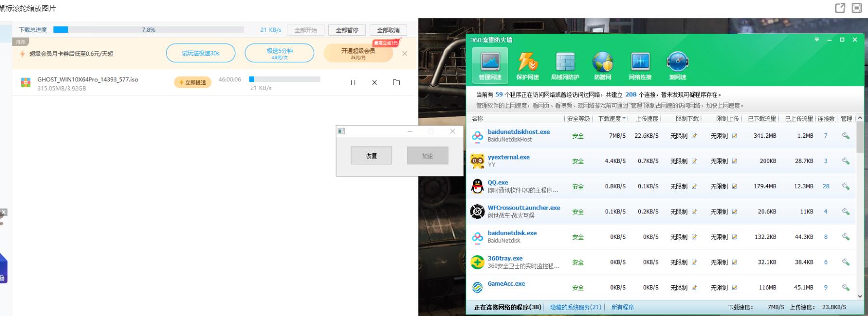This screenshot has height=316, width=868.
Task: Open manage wrench for 360tray.exe
Action: [x=846, y=262]
